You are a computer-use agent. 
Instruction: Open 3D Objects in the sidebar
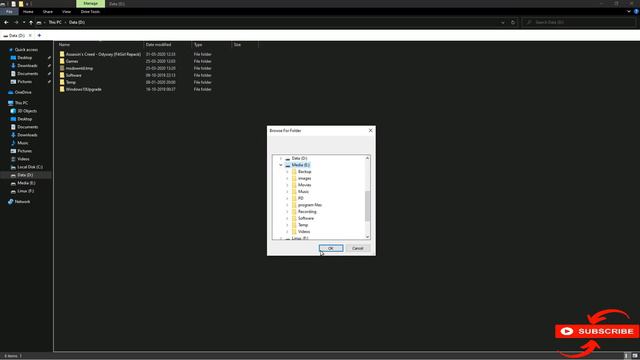(27, 111)
